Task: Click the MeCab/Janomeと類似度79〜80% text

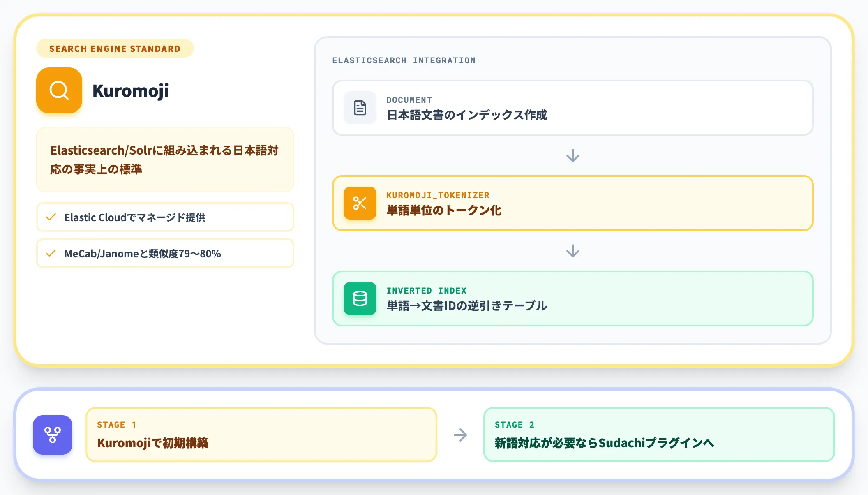Action: pos(143,253)
